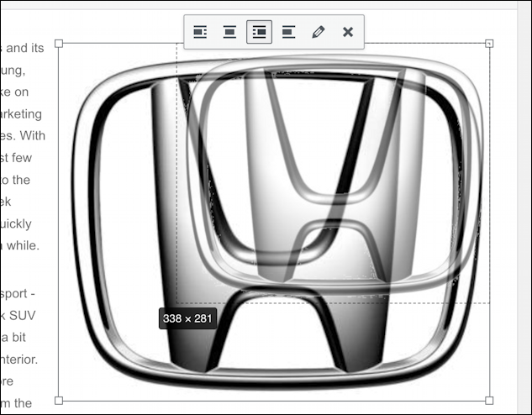Click the text line ending 'and its'
The width and height of the screenshot is (532, 415).
point(23,48)
